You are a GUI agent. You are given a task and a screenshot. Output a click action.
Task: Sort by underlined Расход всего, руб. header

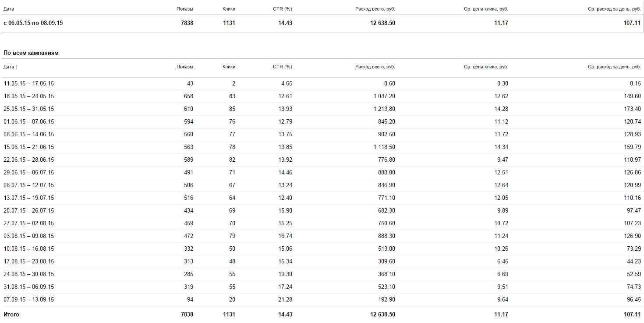coord(375,67)
